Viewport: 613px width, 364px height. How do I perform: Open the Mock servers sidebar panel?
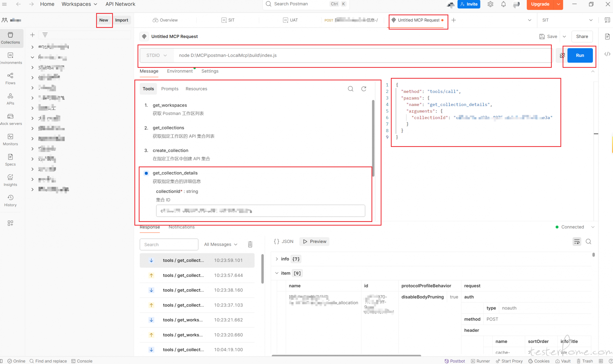[11, 119]
